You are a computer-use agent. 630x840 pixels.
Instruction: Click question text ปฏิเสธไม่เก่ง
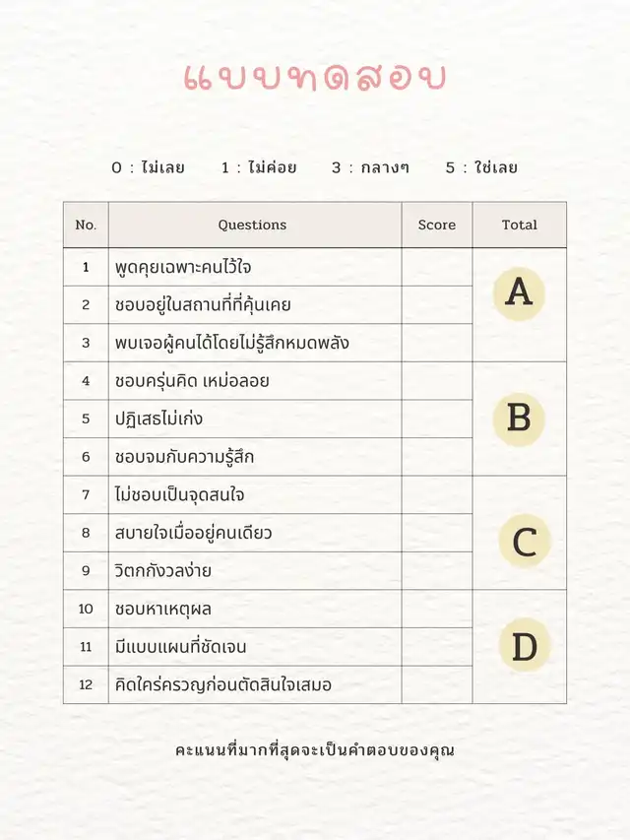[158, 419]
